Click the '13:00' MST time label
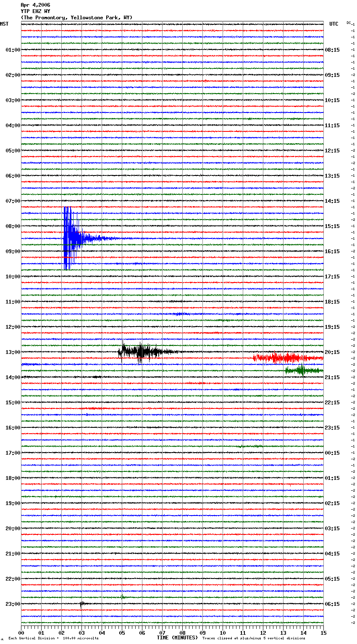 [x=13, y=352]
